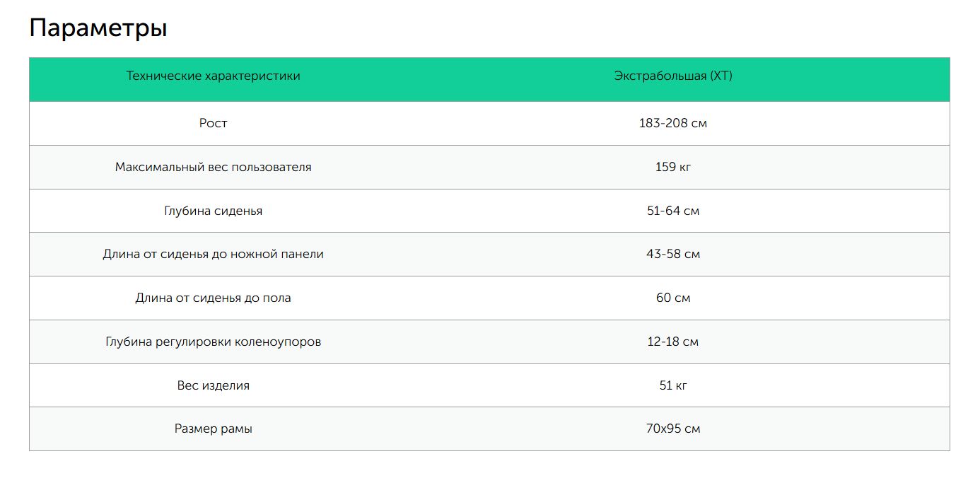The width and height of the screenshot is (980, 478).
Task: Select 'Длина от сиденья до ножной панели'
Action: (213, 254)
